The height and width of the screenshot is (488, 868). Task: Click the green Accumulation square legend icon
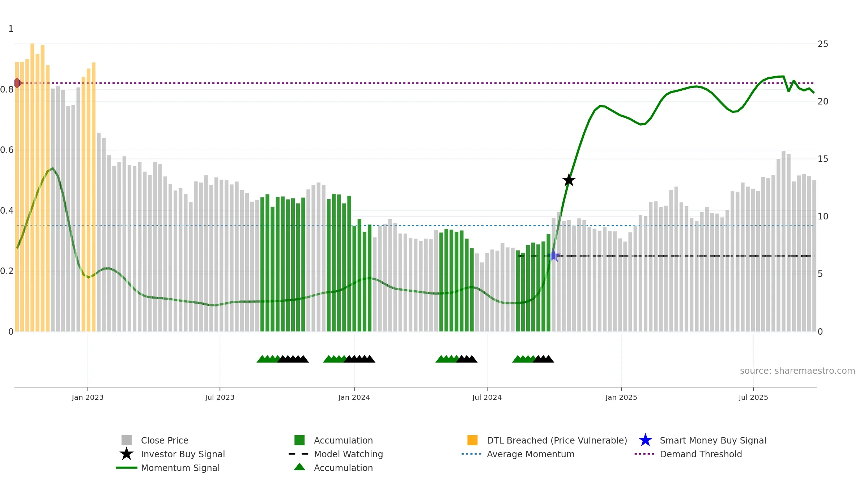click(299, 440)
